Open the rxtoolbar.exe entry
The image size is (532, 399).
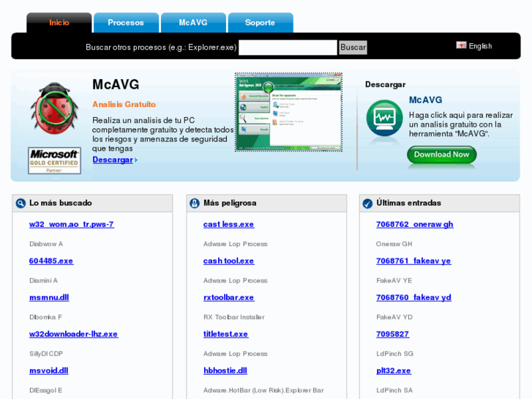coord(228,297)
